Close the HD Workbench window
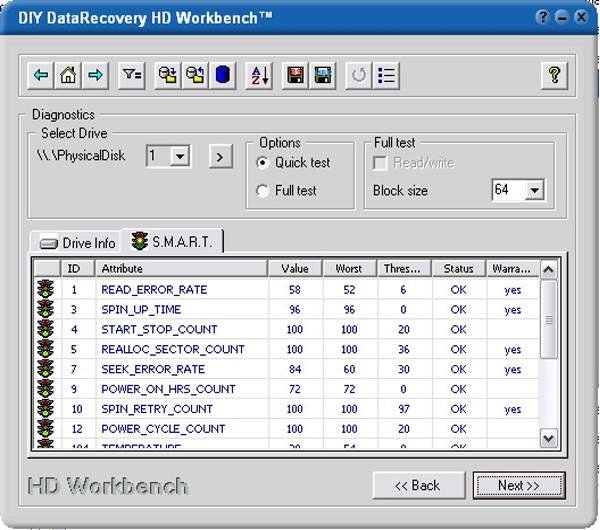 click(581, 17)
